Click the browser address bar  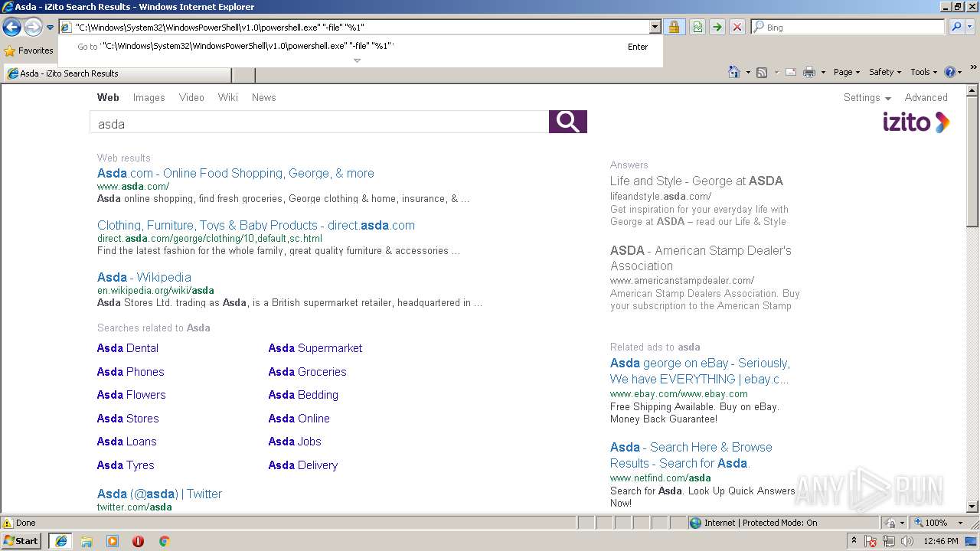tap(354, 28)
